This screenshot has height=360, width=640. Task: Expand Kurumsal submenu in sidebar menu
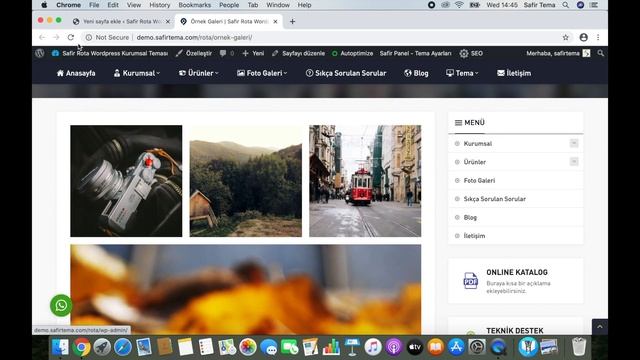[574, 143]
